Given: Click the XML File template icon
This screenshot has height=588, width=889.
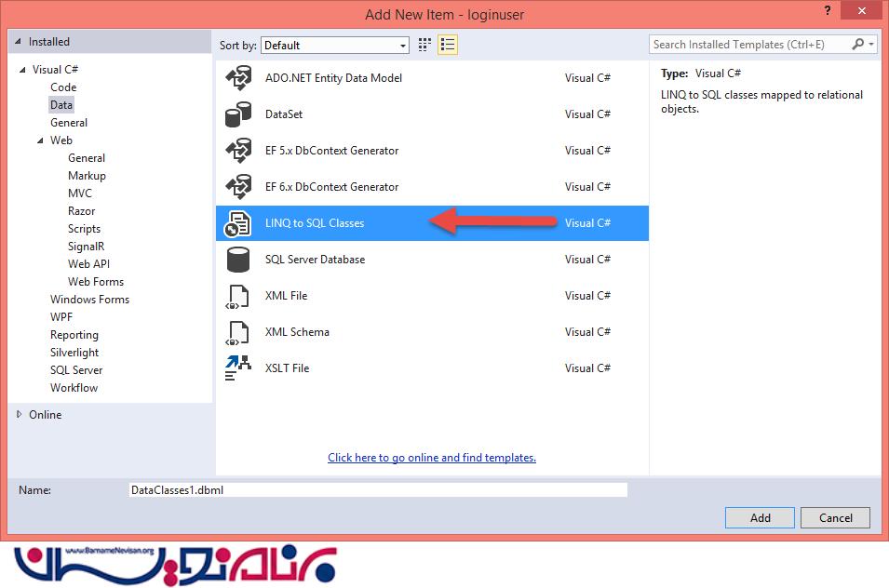Looking at the screenshot, I should click(237, 296).
